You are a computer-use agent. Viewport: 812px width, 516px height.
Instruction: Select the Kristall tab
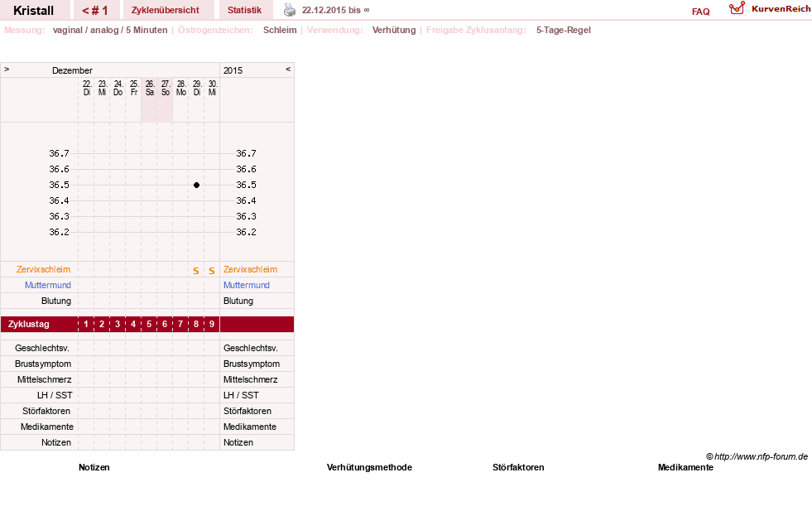(34, 10)
